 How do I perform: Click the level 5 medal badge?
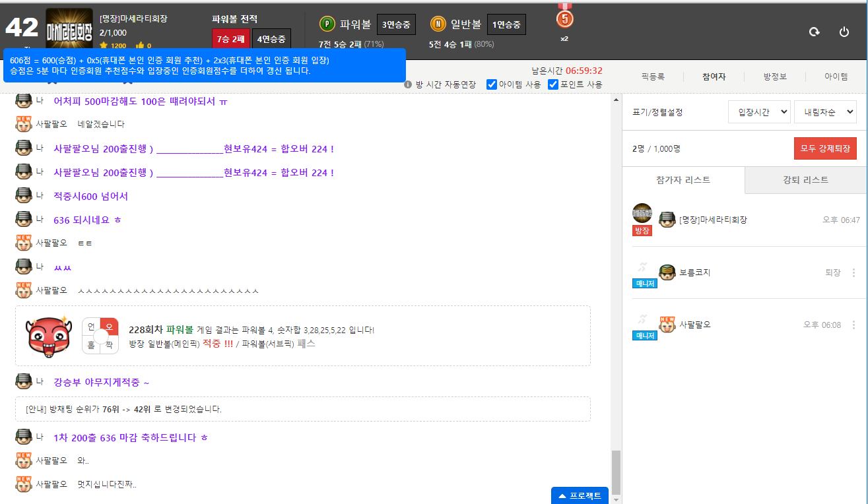[564, 18]
